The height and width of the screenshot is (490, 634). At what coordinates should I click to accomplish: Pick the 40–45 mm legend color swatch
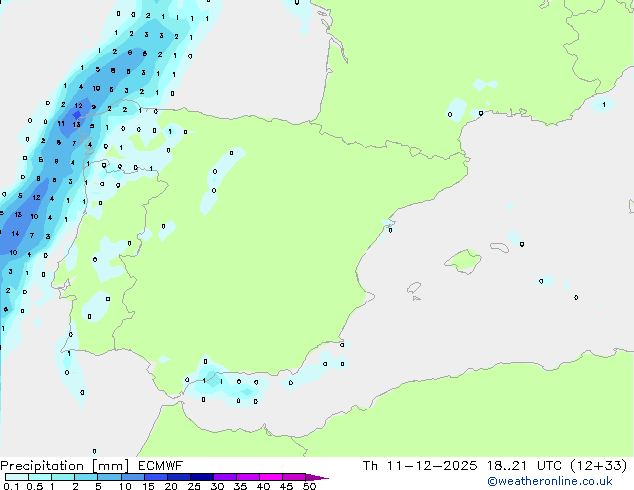(271, 477)
